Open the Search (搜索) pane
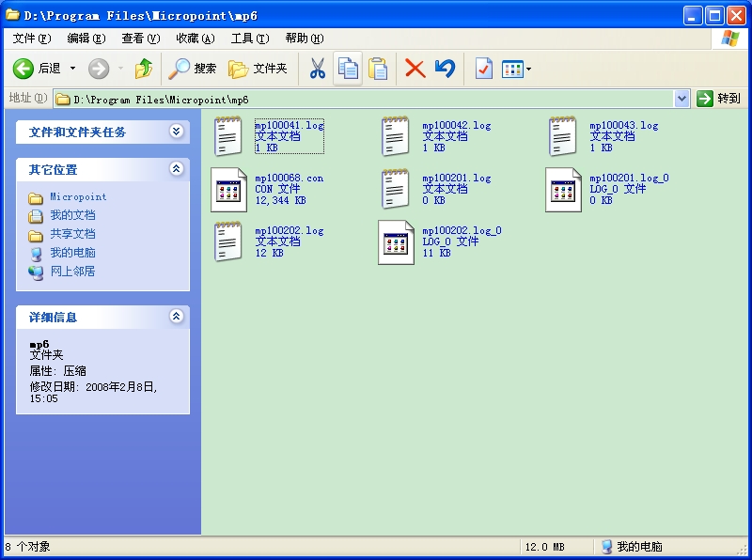Image resolution: width=752 pixels, height=560 pixels. [193, 69]
